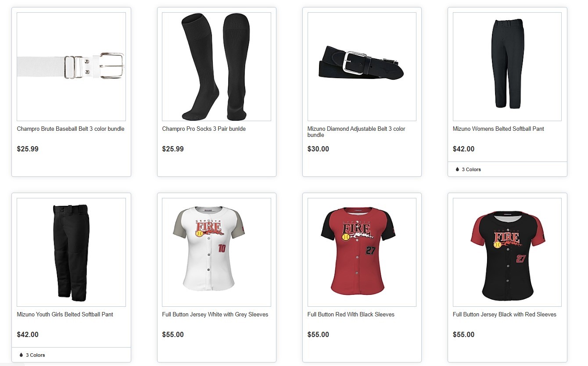Click the Mizuno Youth Girls Belted Softball Pant title
The height and width of the screenshot is (366, 588).
pos(65,315)
